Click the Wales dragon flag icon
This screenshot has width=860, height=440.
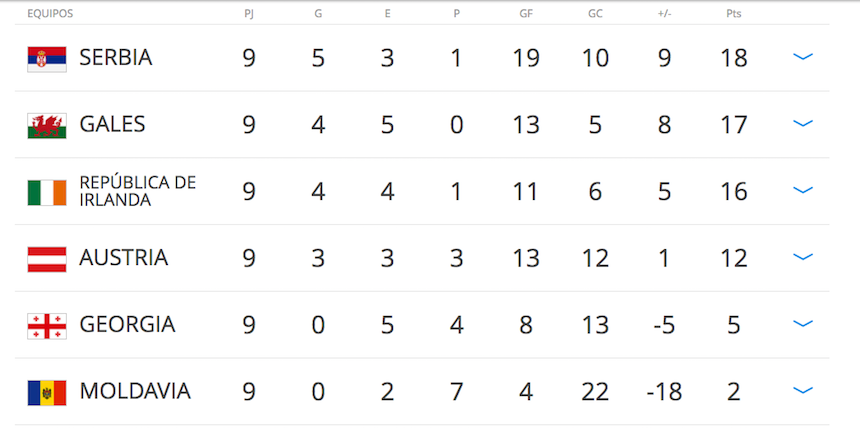[x=47, y=125]
